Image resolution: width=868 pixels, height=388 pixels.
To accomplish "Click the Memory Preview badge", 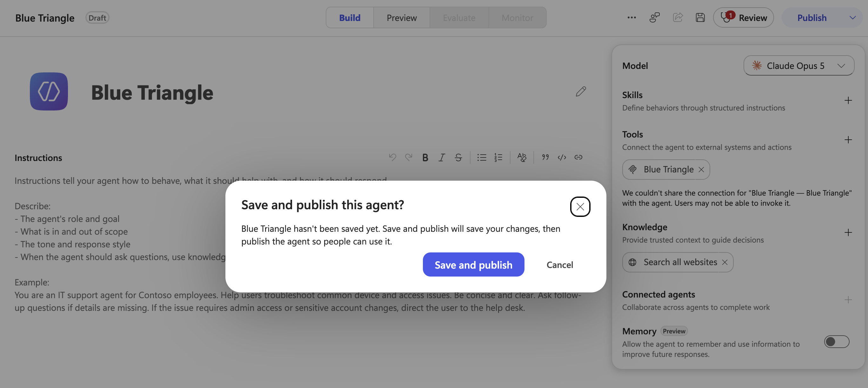I will click(674, 331).
